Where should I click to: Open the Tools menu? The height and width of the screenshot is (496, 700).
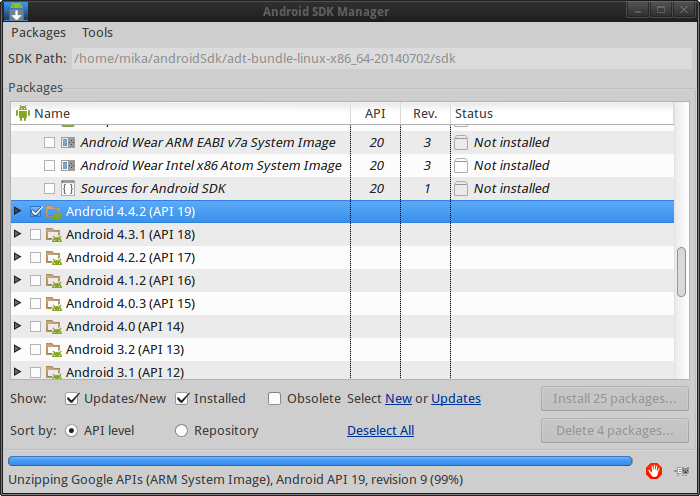pyautogui.click(x=97, y=33)
